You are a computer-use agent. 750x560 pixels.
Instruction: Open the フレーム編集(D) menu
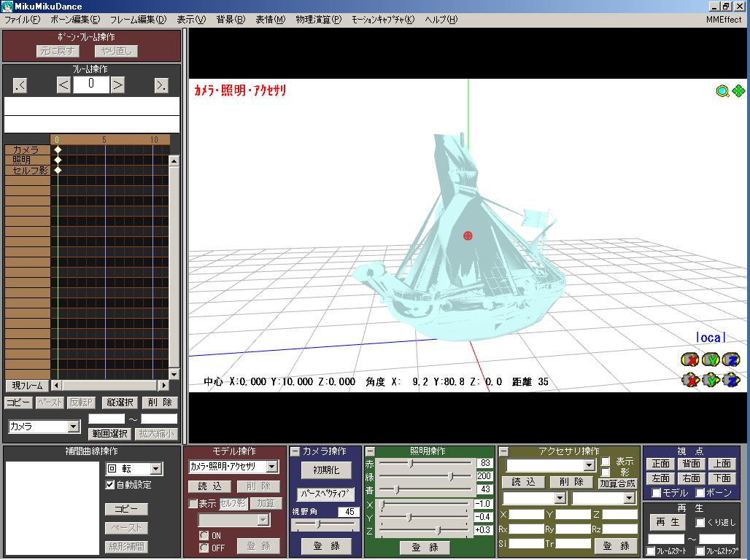[x=138, y=20]
